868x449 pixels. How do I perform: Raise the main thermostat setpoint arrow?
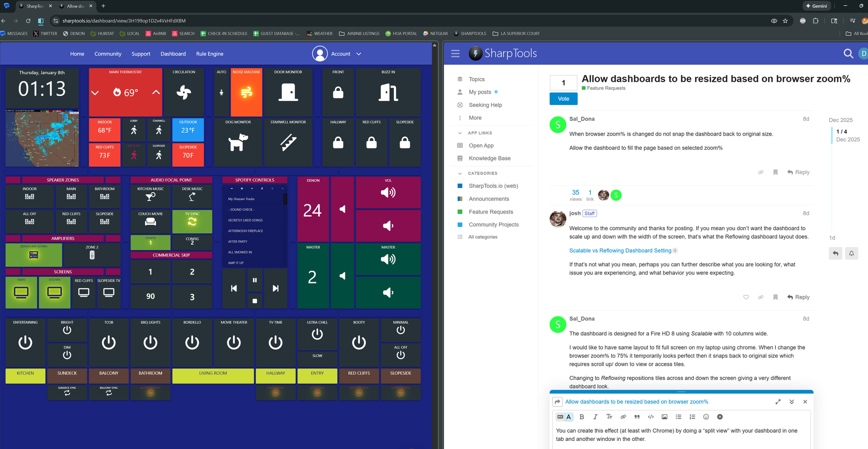[156, 92]
